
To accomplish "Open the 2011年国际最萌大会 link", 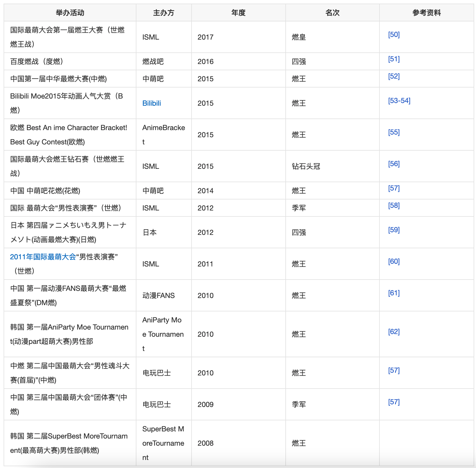I will (43, 257).
